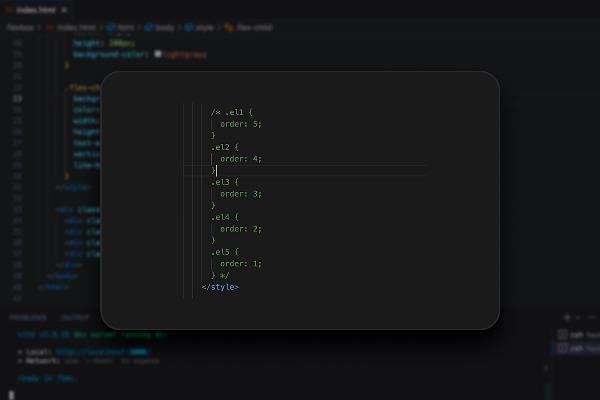Open the new-terminal launch profile dropdown
The width and height of the screenshot is (600, 400).
click(x=578, y=317)
